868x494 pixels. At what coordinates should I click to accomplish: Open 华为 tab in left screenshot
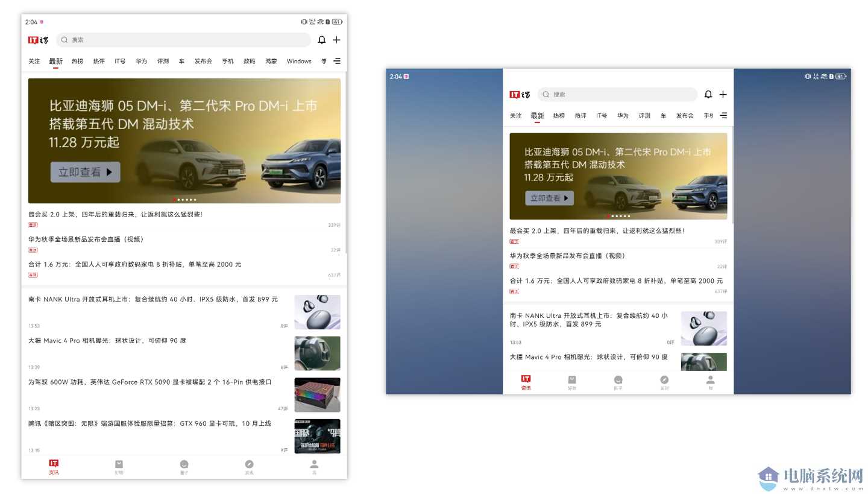pos(141,61)
